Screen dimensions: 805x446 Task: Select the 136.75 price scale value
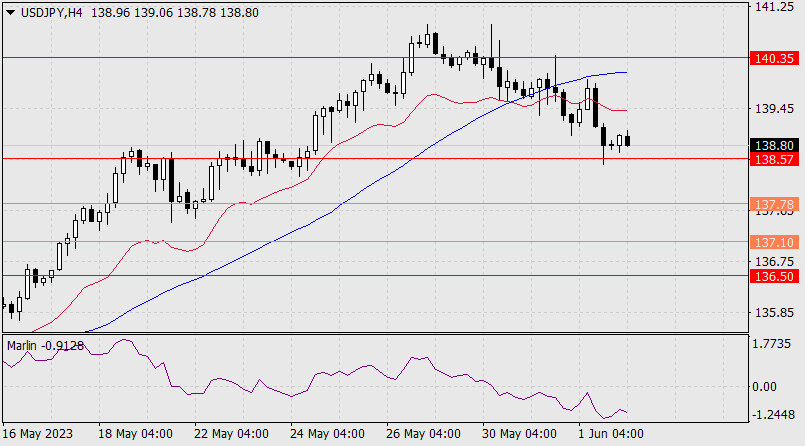click(774, 262)
